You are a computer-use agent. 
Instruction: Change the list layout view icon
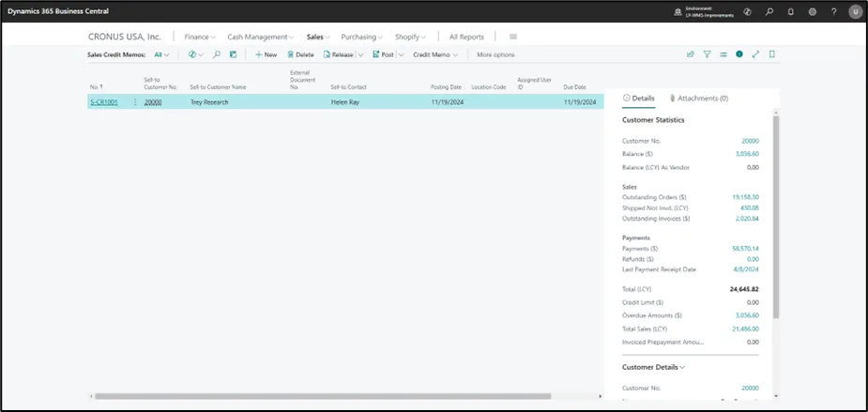(x=723, y=54)
